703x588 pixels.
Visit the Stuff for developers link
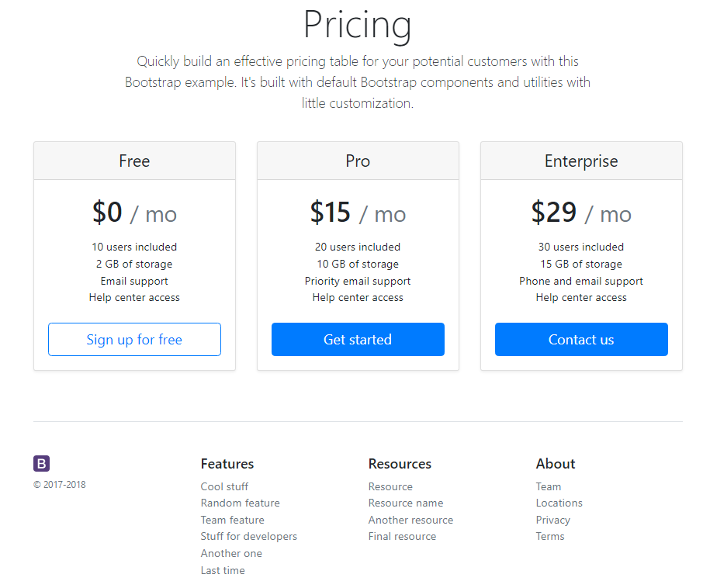(248, 536)
